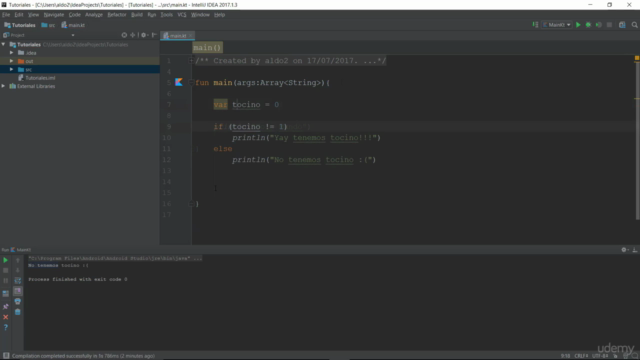Screen dimensions: 640x360
Task: Collapse the Tutoriales root tree node
Action: [x=4, y=44]
